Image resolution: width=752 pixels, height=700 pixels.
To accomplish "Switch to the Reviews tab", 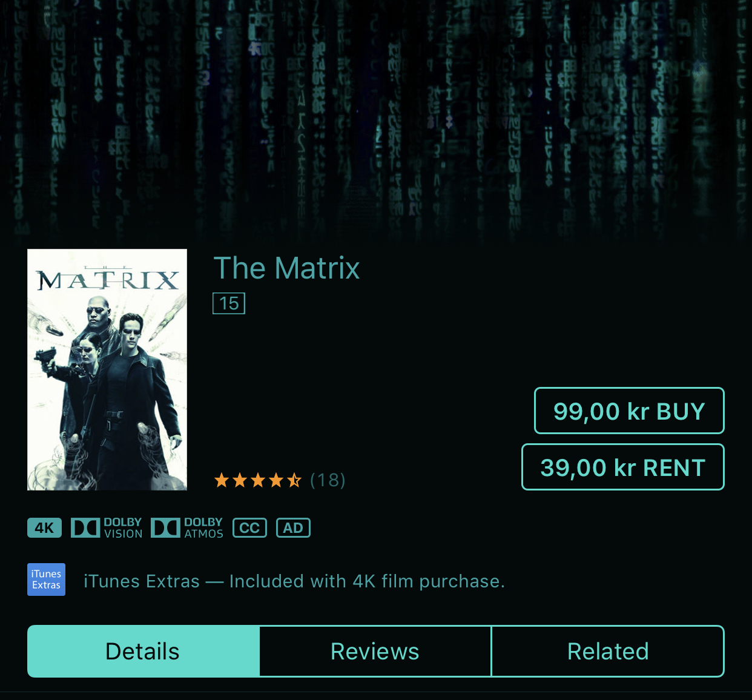I will [375, 651].
